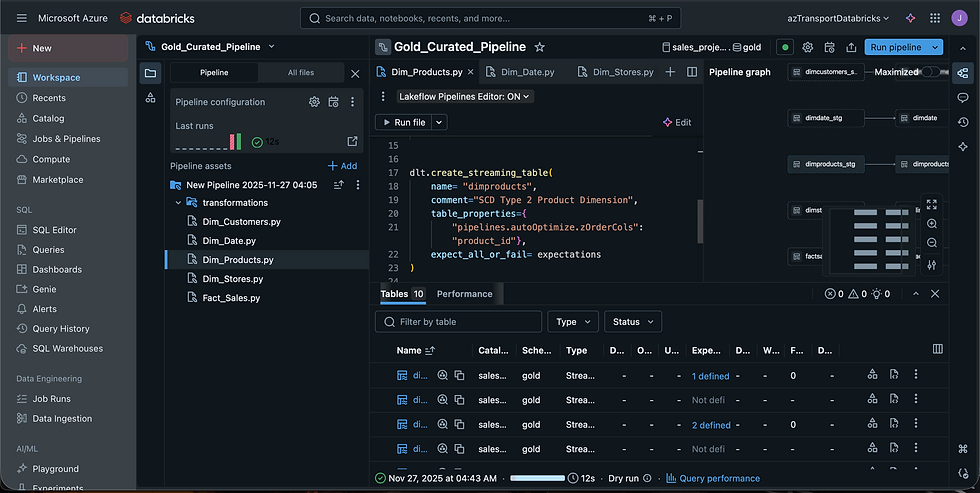This screenshot has height=493, width=980.
Task: Click the column chooser icon in tables panel
Action: [937, 349]
